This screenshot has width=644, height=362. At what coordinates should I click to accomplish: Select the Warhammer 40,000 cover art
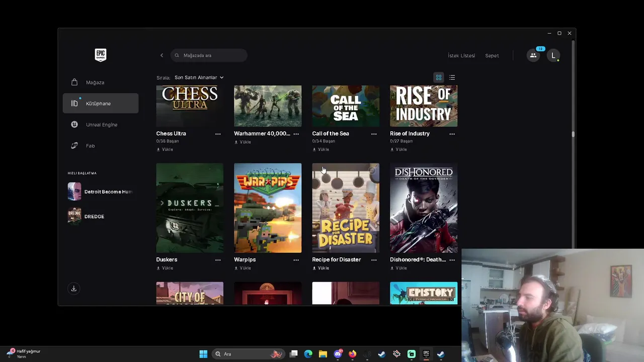(x=268, y=106)
